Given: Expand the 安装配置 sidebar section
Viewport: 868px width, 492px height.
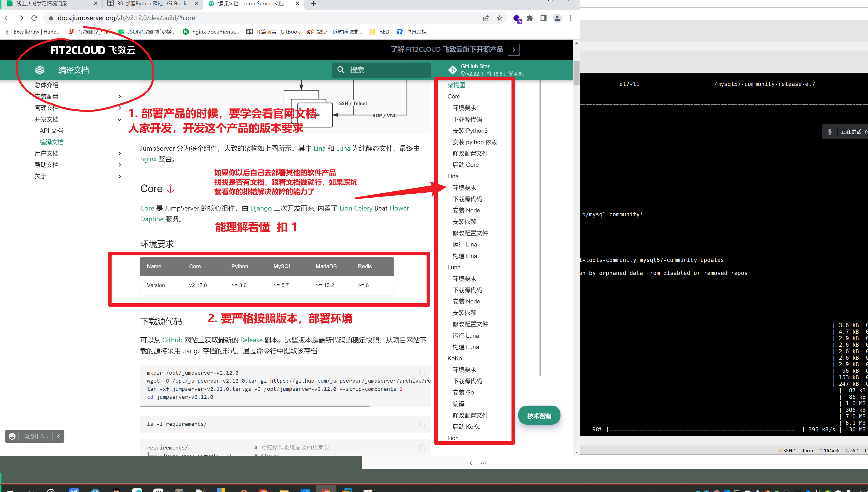Looking at the screenshot, I should point(119,97).
